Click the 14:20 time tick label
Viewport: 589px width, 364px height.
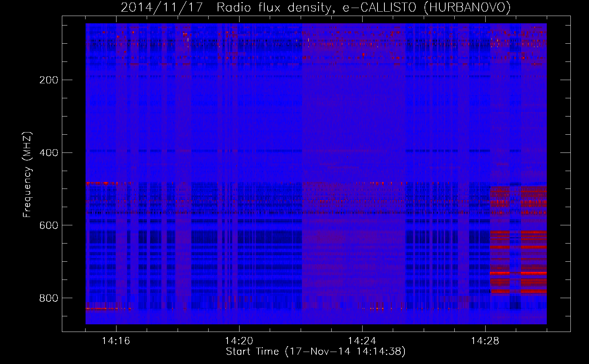coord(239,341)
